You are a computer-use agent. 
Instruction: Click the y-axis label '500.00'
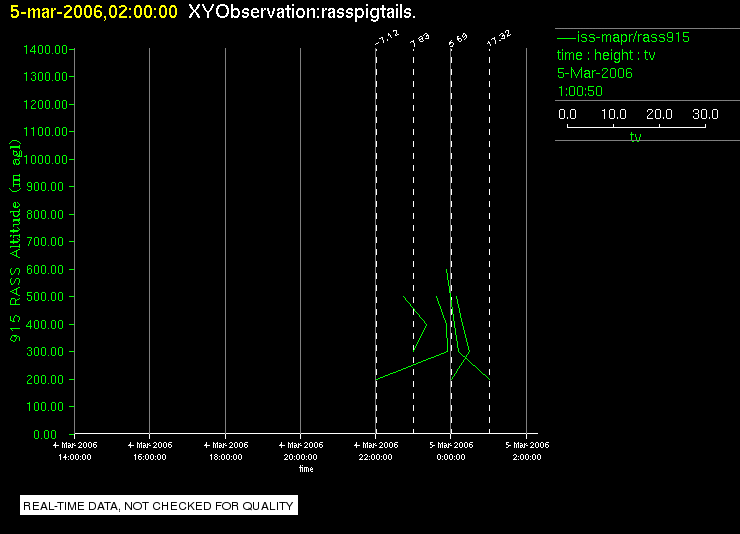point(45,296)
